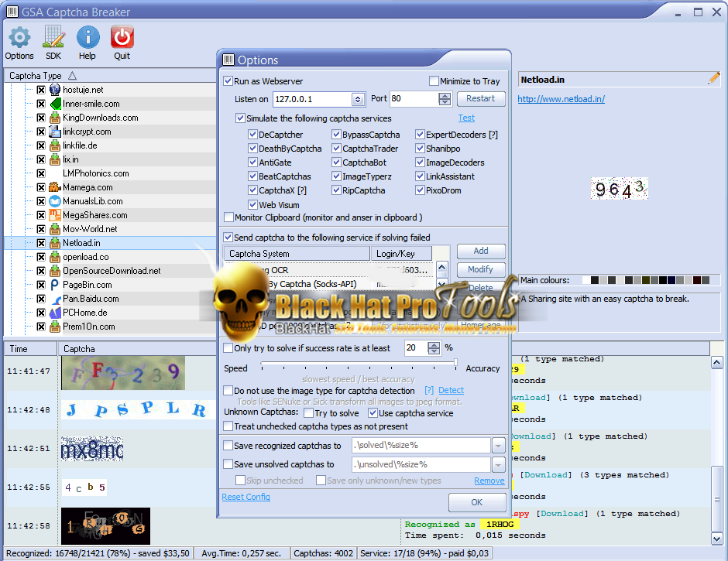This screenshot has height=561, width=728.
Task: Click the Detect link
Action: (x=451, y=390)
